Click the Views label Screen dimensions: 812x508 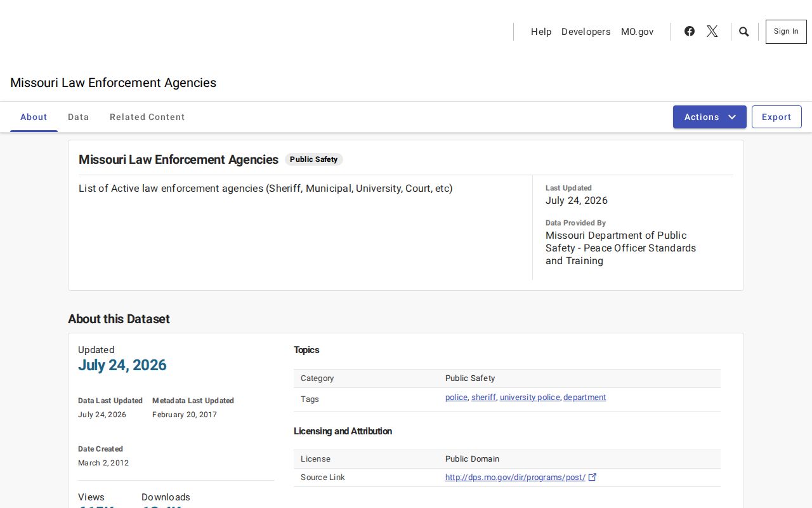click(x=91, y=497)
